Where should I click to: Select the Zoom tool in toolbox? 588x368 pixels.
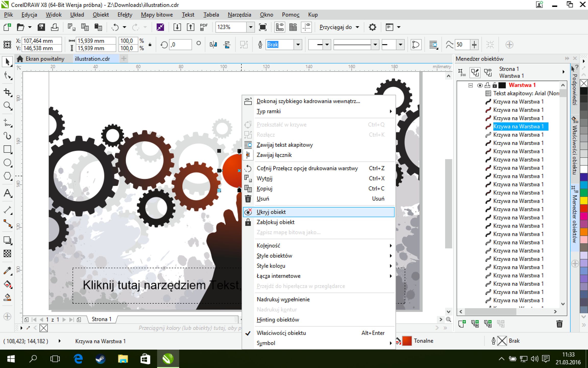click(x=7, y=106)
